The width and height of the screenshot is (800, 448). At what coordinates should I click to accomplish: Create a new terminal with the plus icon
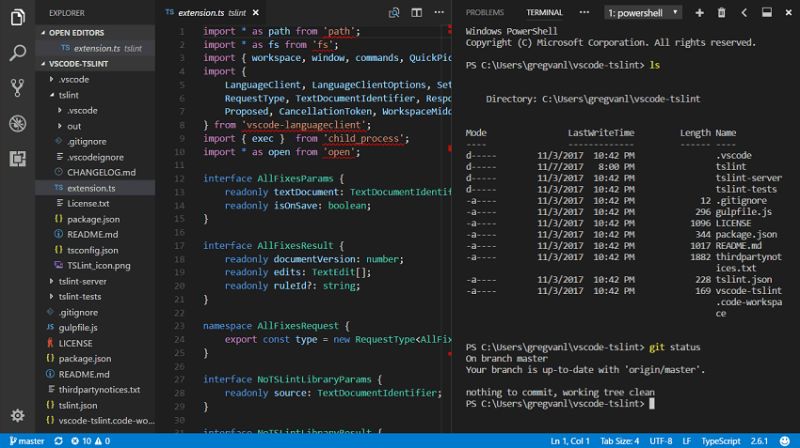[699, 13]
